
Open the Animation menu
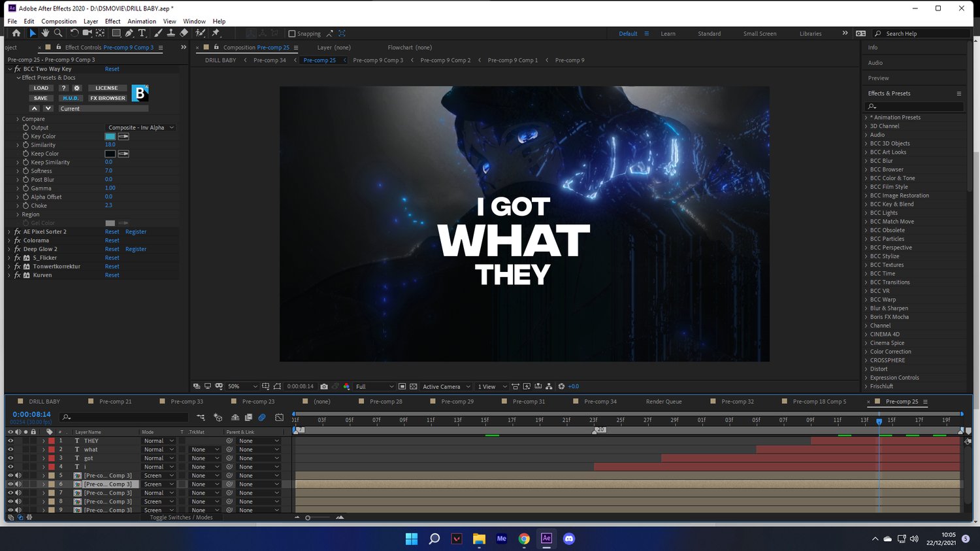(142, 21)
